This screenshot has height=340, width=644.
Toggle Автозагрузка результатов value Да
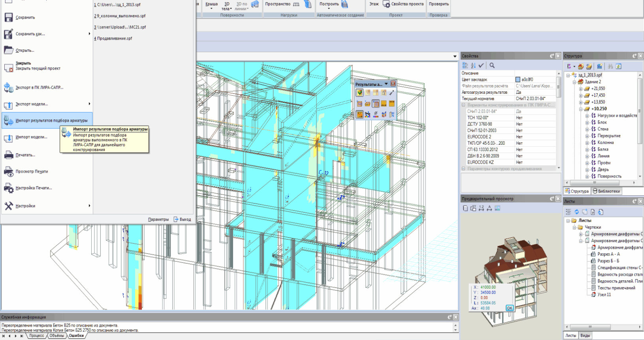pos(518,92)
